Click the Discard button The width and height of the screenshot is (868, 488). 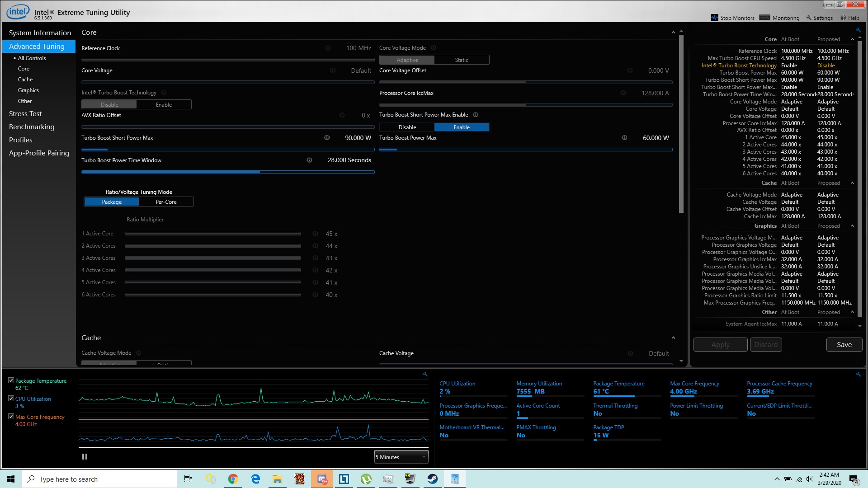pos(766,345)
